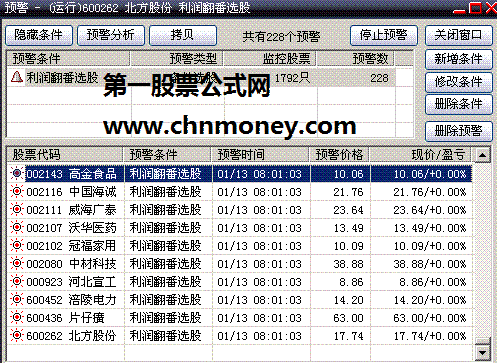Click 修改条件 button
Viewport: 497px width, 363px height.
[x=459, y=82]
